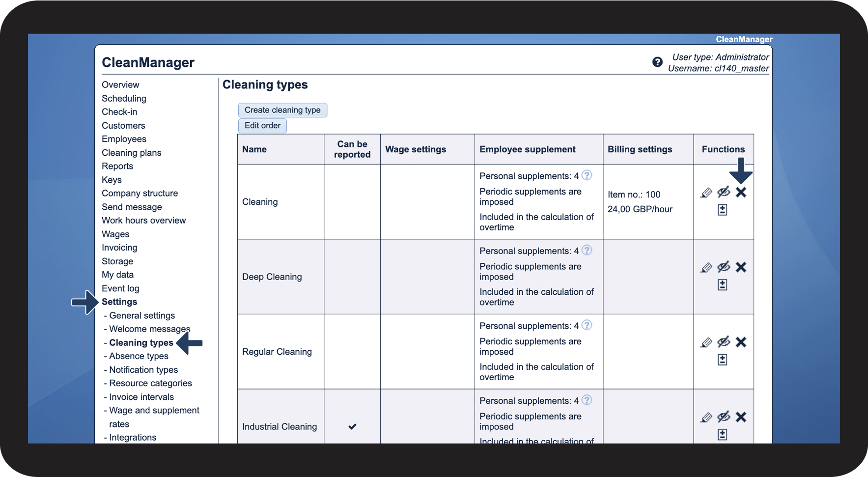868x477 pixels.
Task: Open the help question mark icon
Action: pos(657,62)
